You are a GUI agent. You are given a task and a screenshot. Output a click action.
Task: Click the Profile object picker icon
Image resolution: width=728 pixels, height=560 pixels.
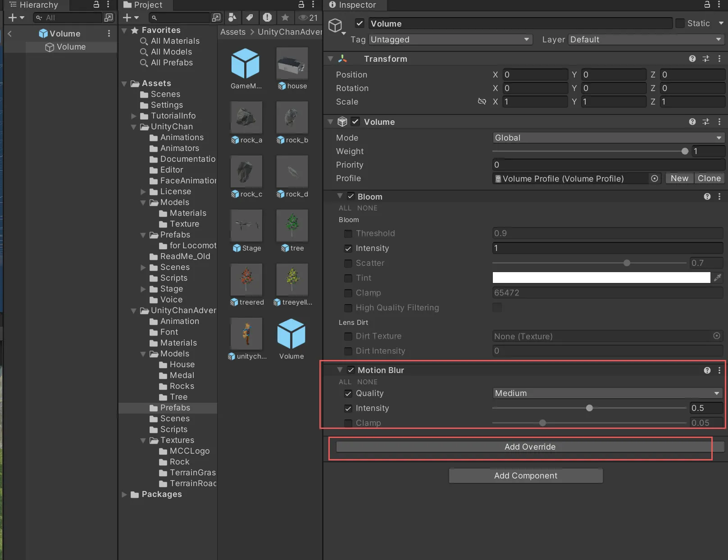[655, 178]
